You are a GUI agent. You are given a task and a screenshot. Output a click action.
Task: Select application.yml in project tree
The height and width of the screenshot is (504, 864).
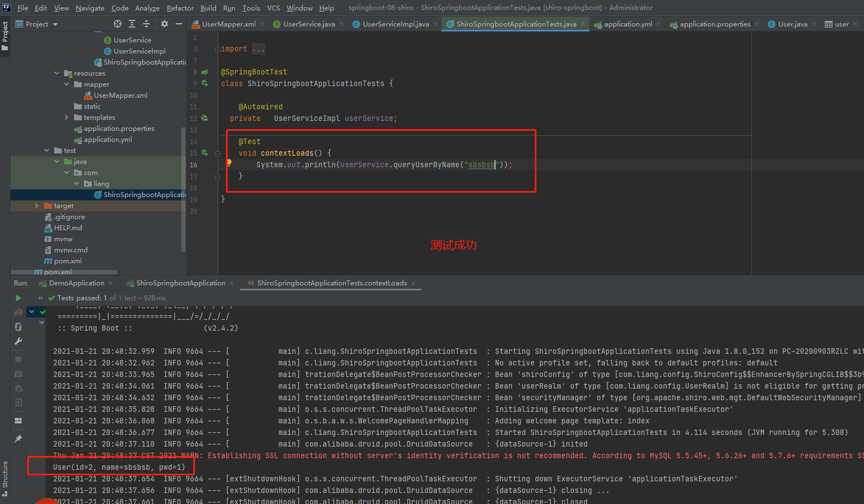108,139
